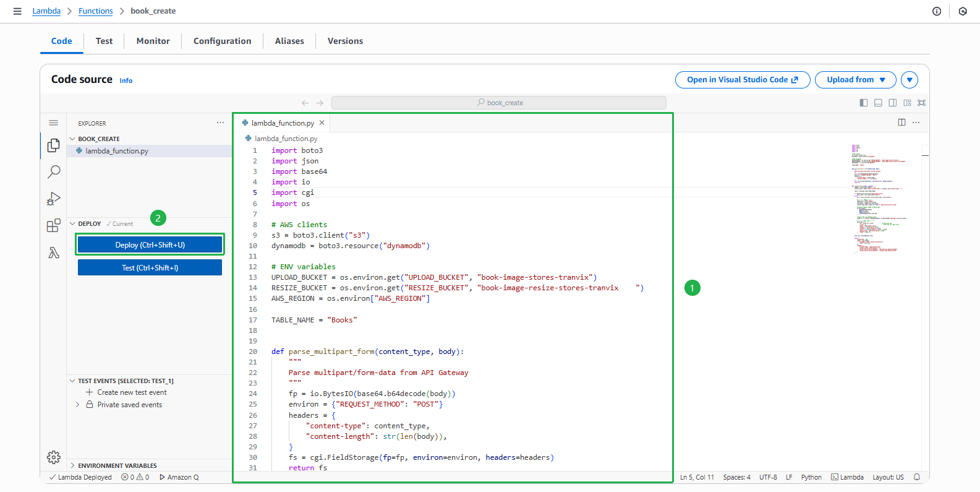Collapse the TEST EVENTS section

(122, 381)
